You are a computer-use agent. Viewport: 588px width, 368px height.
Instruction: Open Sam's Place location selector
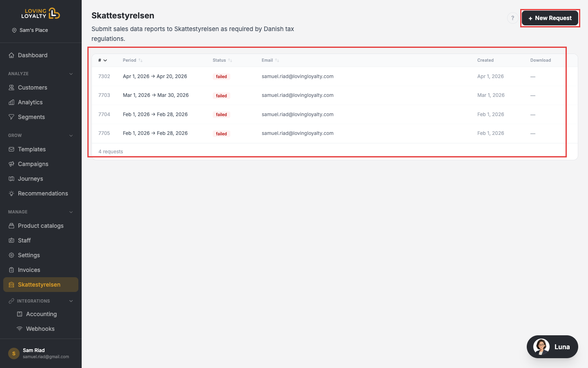pos(30,30)
